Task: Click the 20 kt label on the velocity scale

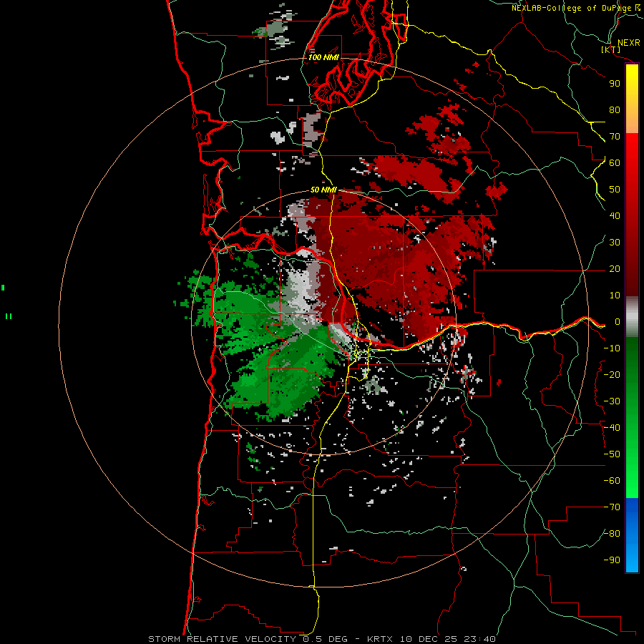Action: 615,268
